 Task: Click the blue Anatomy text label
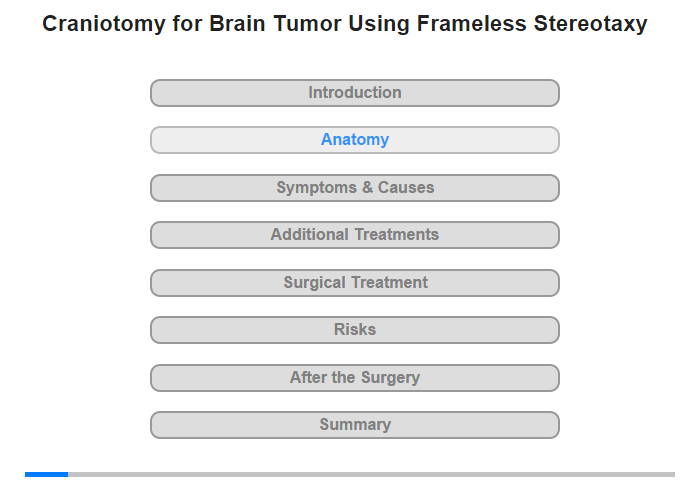[355, 140]
